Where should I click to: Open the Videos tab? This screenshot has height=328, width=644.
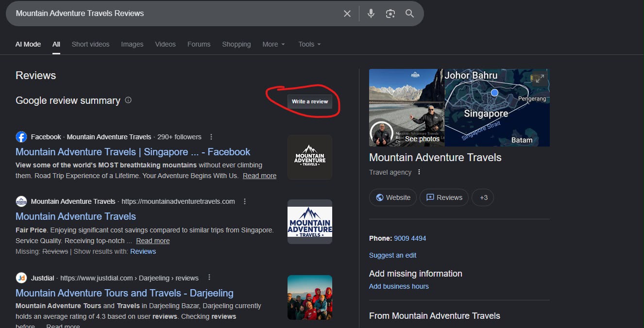point(166,44)
